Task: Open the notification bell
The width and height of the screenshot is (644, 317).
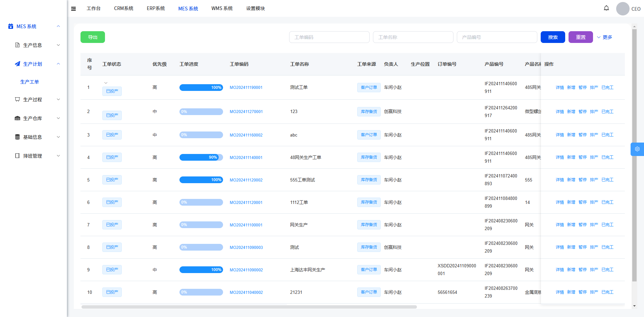Action: pos(606,8)
